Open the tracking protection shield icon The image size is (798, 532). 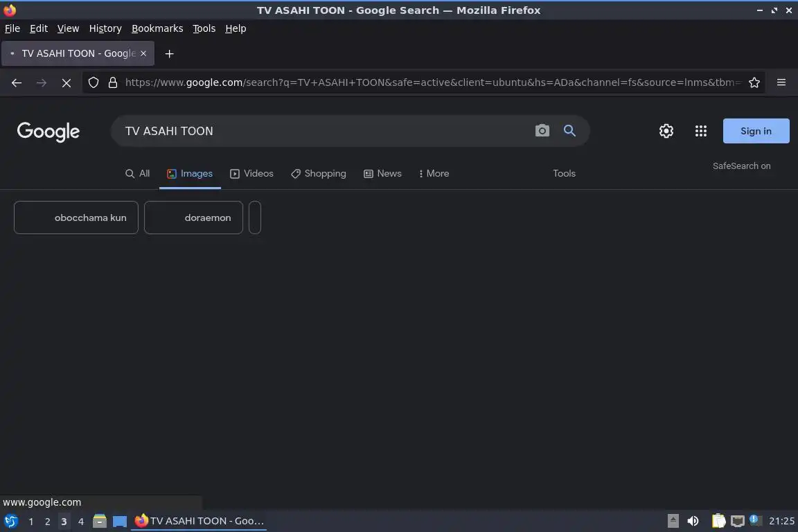pos(93,82)
